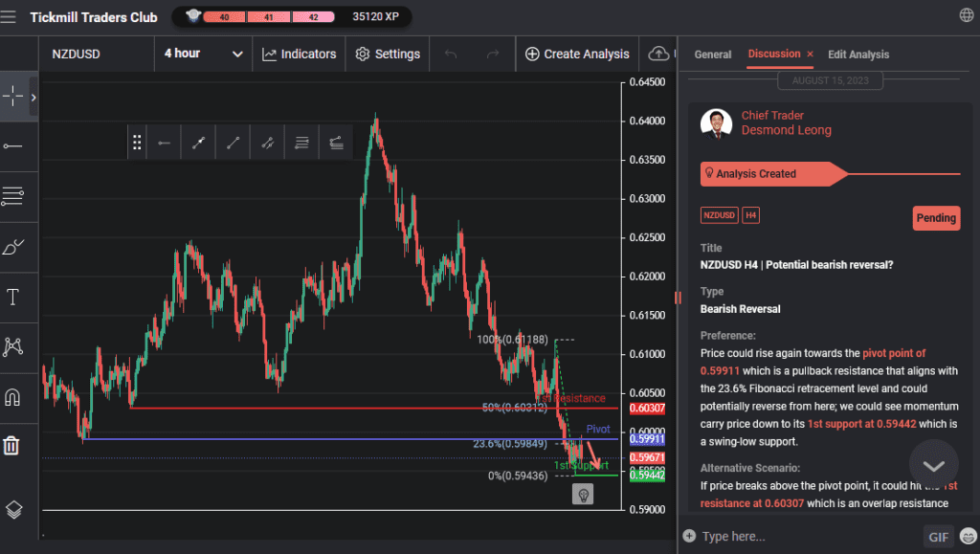Open the emoji picker
The image size is (980, 554).
point(969,536)
